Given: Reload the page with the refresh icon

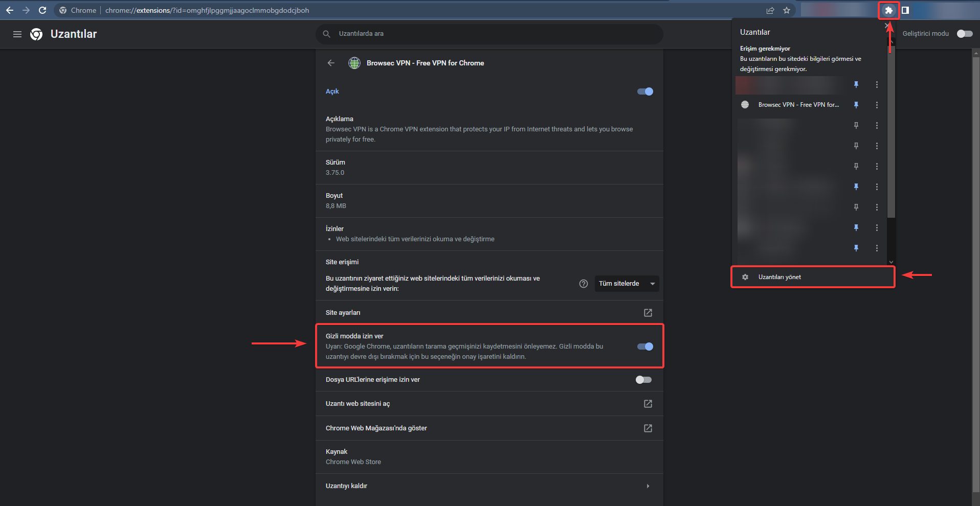Looking at the screenshot, I should (x=42, y=10).
